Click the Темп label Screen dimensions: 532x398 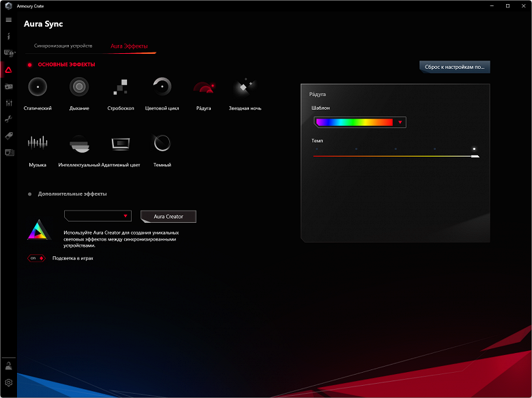[x=317, y=140]
